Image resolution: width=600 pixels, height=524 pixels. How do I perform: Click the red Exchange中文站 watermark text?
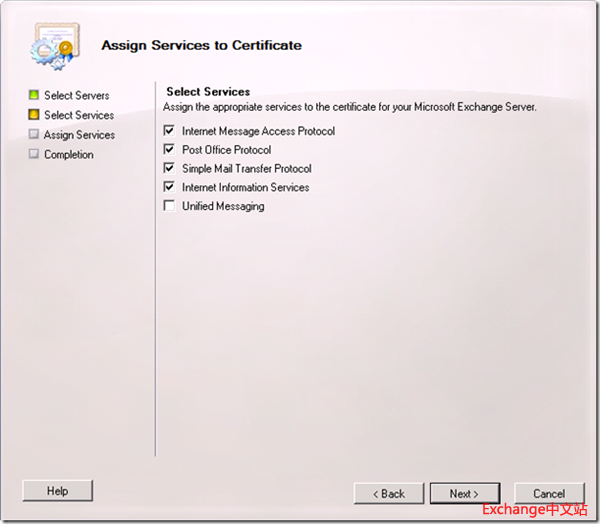click(x=535, y=509)
